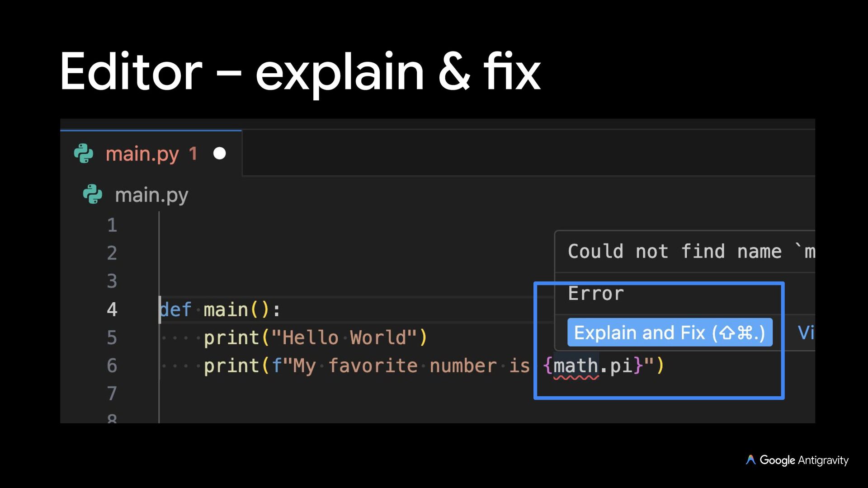The width and height of the screenshot is (868, 488).
Task: Click the partially visible View link
Action: [806, 333]
